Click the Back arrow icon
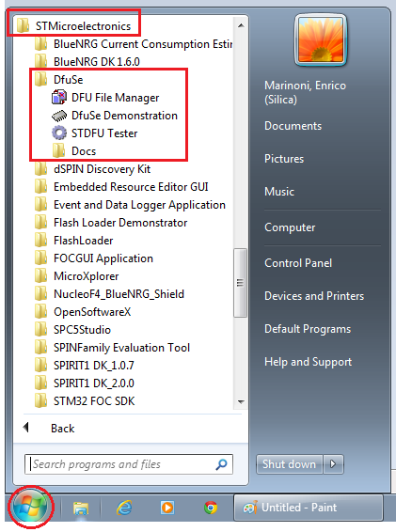 (25, 428)
